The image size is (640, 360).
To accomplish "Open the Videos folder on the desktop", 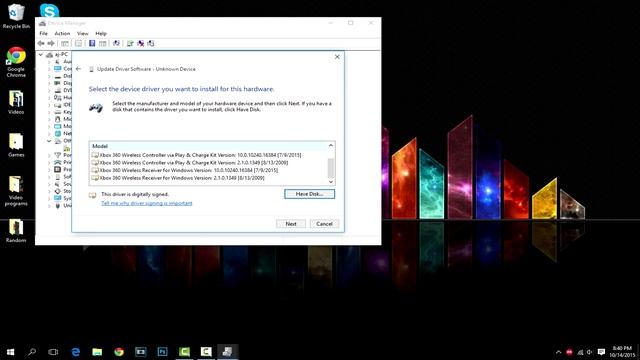I will pyautogui.click(x=16, y=102).
